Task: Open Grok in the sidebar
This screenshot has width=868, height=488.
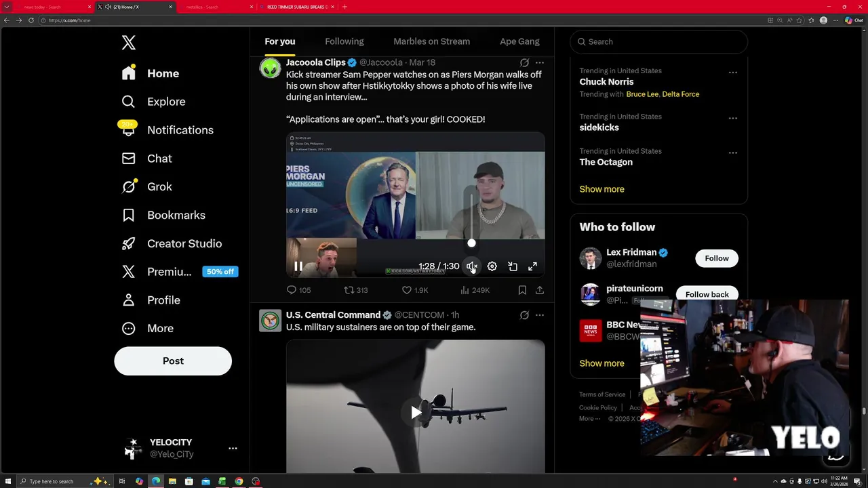Action: (x=146, y=186)
